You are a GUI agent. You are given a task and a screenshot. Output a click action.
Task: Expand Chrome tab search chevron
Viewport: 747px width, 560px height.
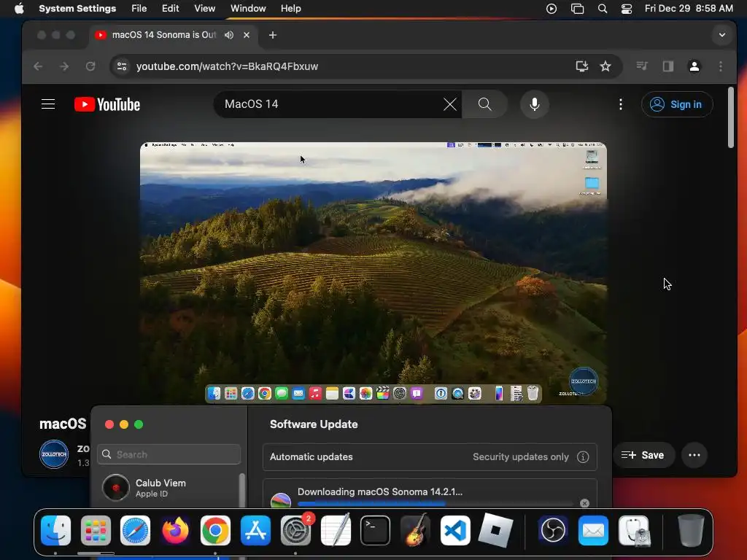point(722,35)
